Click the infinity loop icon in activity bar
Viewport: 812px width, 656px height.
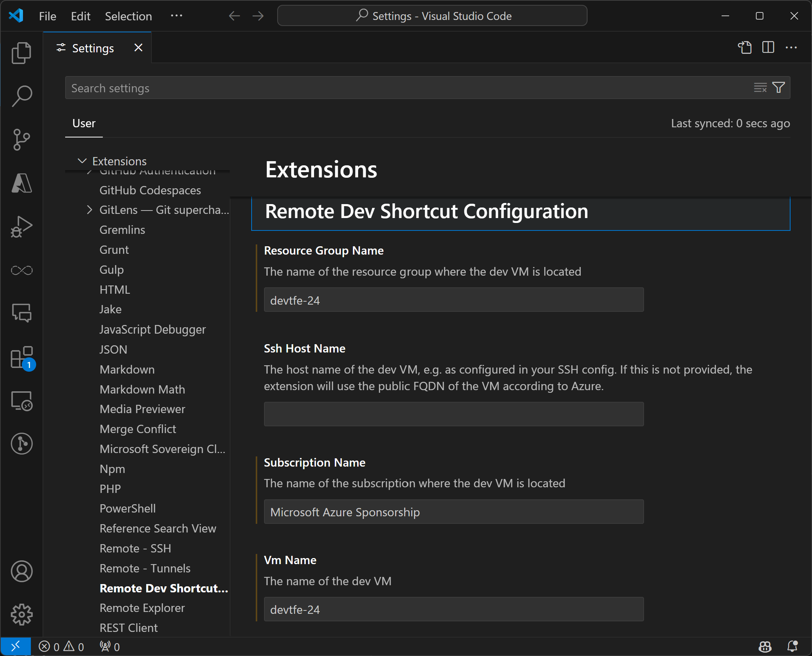pos(21,270)
